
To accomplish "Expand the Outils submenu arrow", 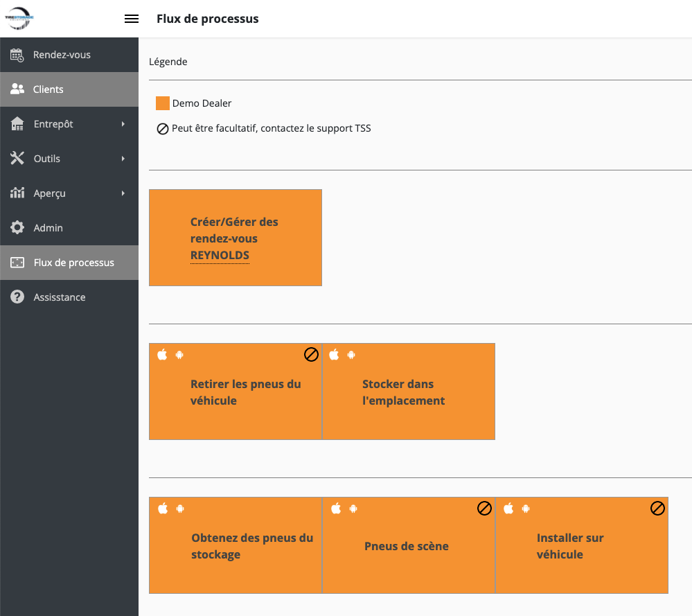I will (123, 159).
